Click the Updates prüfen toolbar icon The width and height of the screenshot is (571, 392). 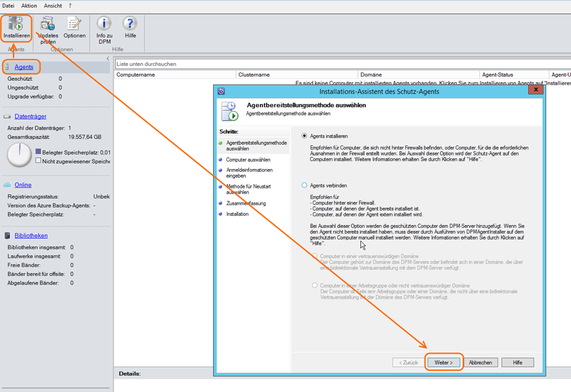coord(48,24)
